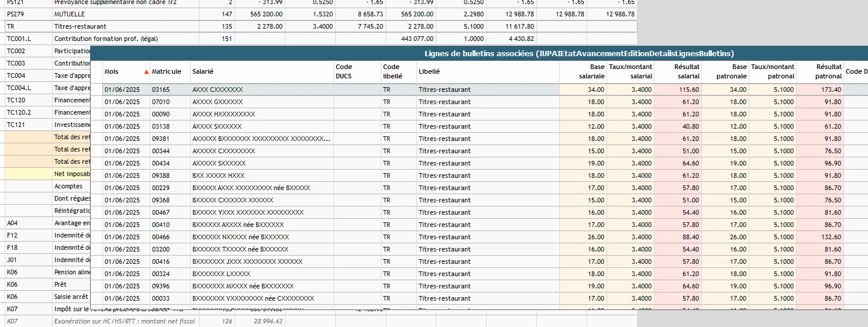Sort by the Mois column header
868x327 pixels.
(x=126, y=71)
